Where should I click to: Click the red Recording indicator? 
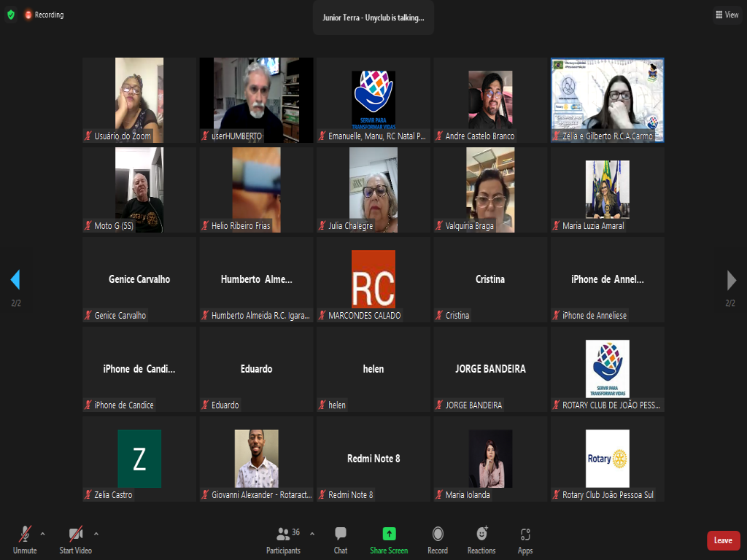click(44, 15)
